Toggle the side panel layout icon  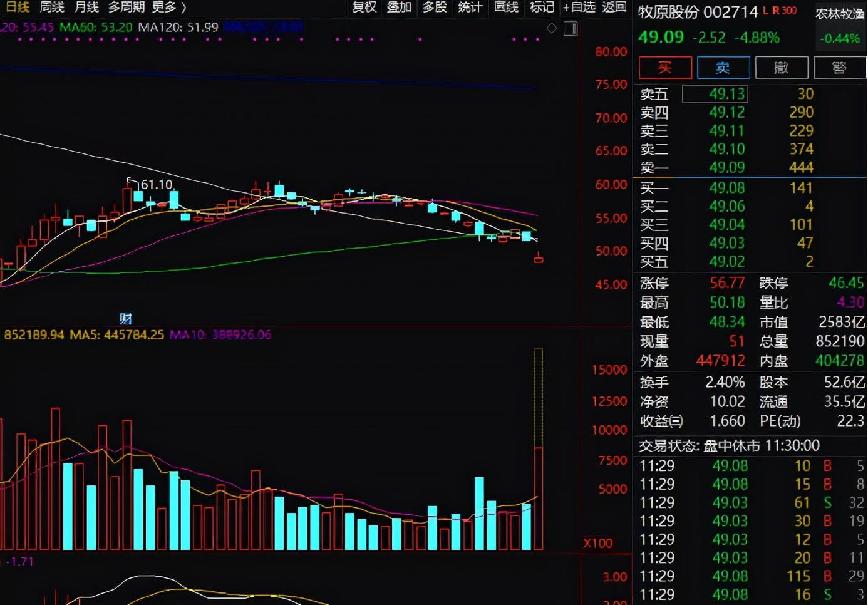pos(571,28)
